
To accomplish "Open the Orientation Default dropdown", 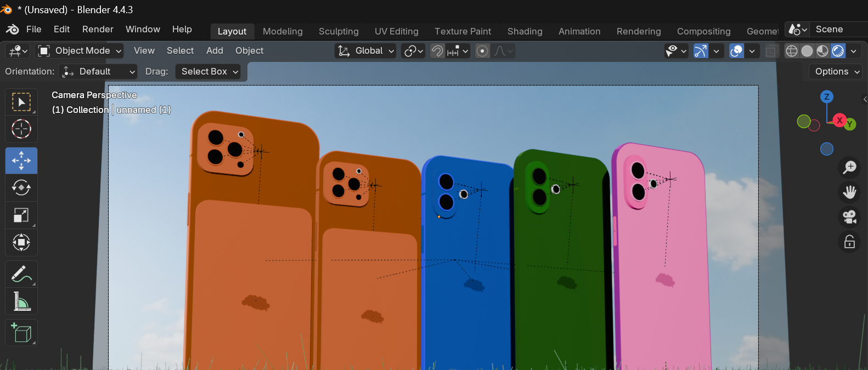I will pos(98,72).
